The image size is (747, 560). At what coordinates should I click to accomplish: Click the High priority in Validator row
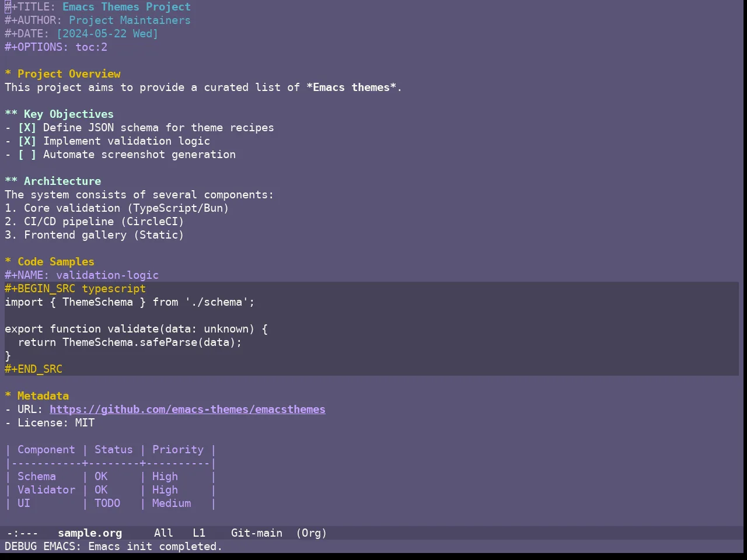click(165, 490)
